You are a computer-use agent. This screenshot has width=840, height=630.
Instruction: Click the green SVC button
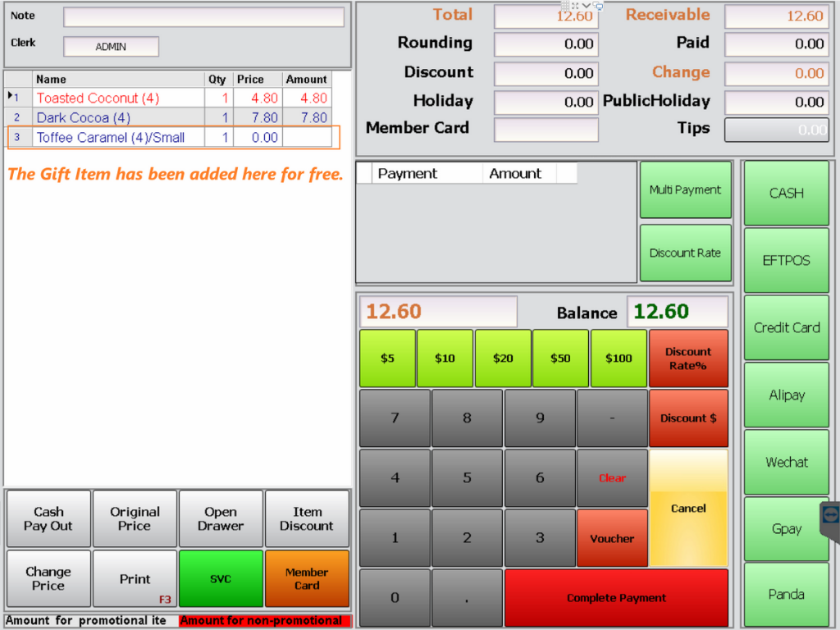click(x=221, y=579)
